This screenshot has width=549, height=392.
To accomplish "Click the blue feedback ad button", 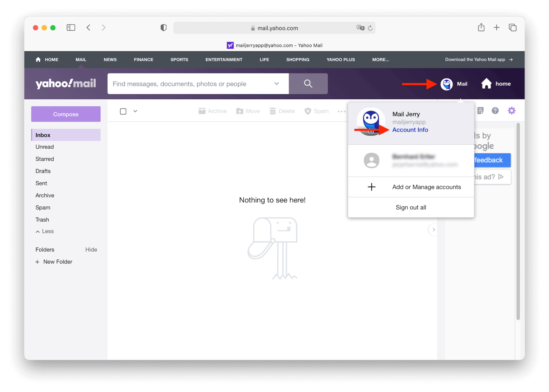I will pyautogui.click(x=492, y=160).
